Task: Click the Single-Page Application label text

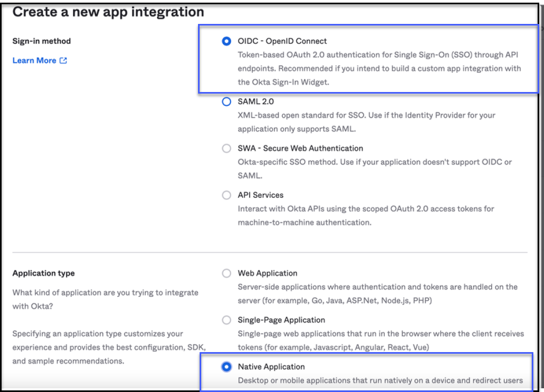Action: pos(282,320)
